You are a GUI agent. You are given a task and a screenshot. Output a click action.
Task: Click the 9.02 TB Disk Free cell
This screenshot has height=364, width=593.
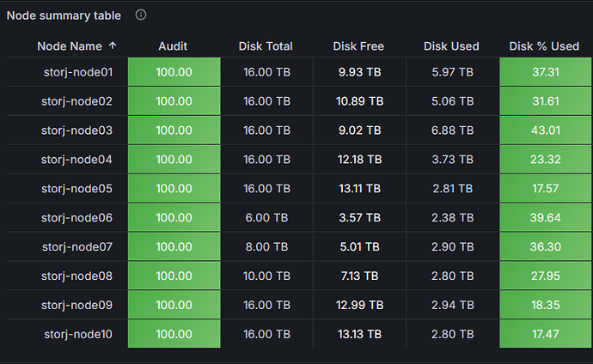(359, 130)
